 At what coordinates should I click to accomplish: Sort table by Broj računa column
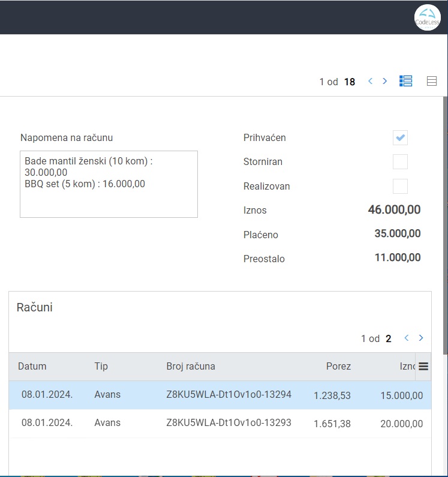point(191,366)
